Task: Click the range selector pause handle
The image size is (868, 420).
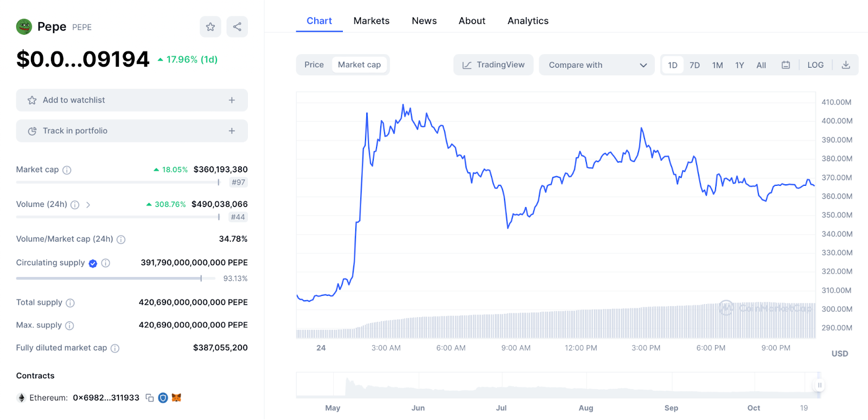Action: (820, 385)
